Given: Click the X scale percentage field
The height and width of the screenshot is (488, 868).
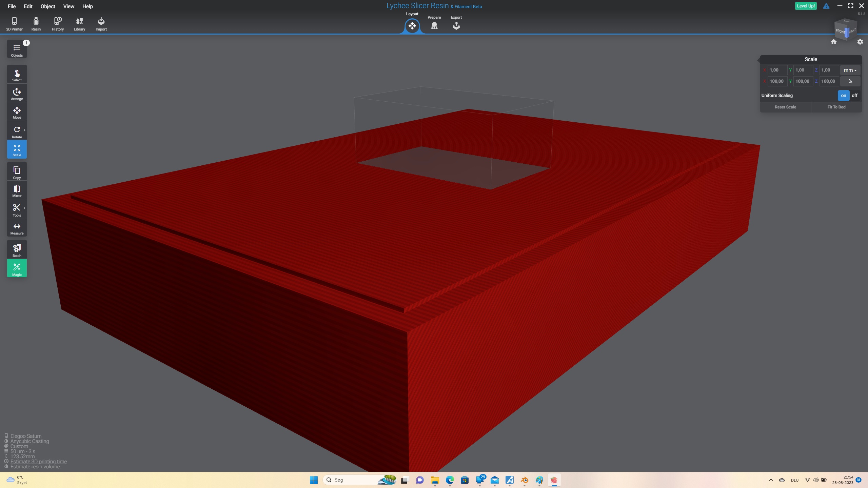Looking at the screenshot, I should (x=776, y=81).
